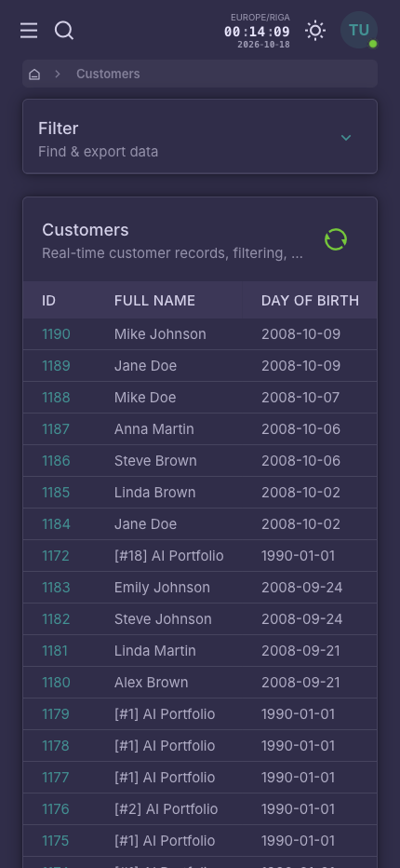Expand the Filter panel chevron
The image size is (400, 868).
tap(346, 137)
